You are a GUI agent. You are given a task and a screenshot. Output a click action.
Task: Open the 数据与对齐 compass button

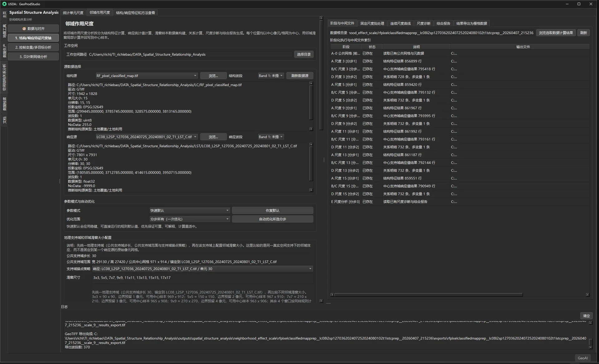[33, 29]
